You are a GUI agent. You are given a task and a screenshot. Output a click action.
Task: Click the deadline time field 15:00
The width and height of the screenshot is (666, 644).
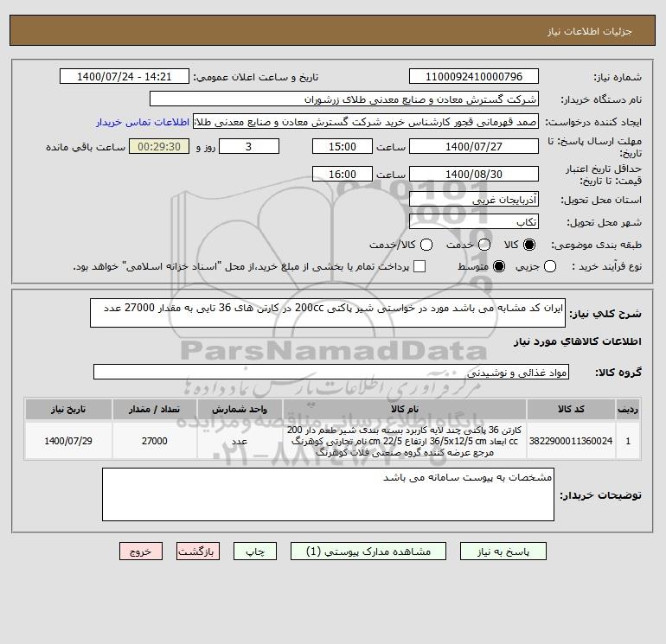[x=343, y=146]
